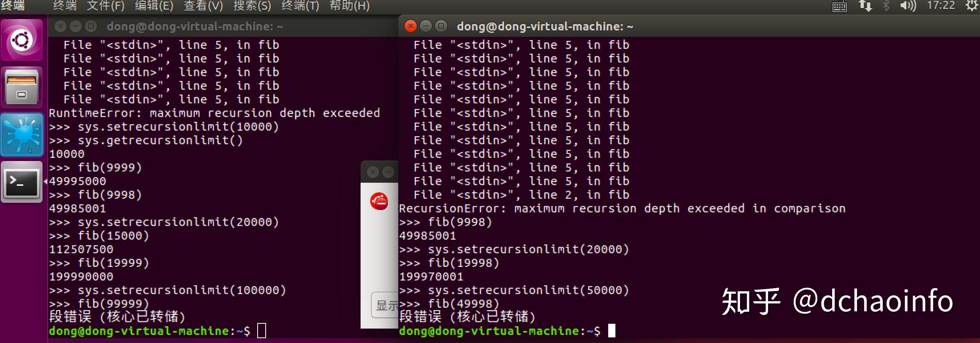Click the 17:22 clock in top panel
The width and height of the screenshot is (980, 343).
coord(941,6)
